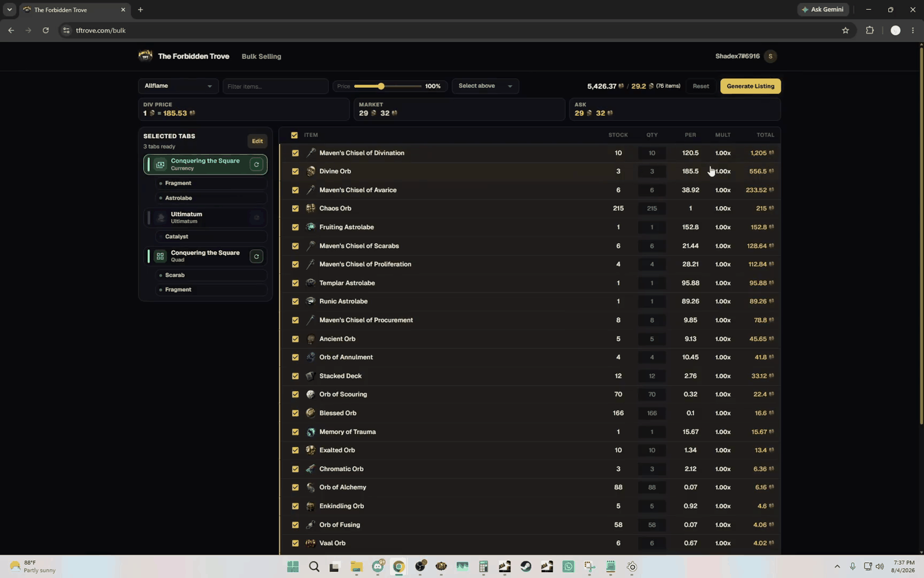Refresh the Conquering the Square Quad tab
The height and width of the screenshot is (578, 924).
pyautogui.click(x=256, y=257)
